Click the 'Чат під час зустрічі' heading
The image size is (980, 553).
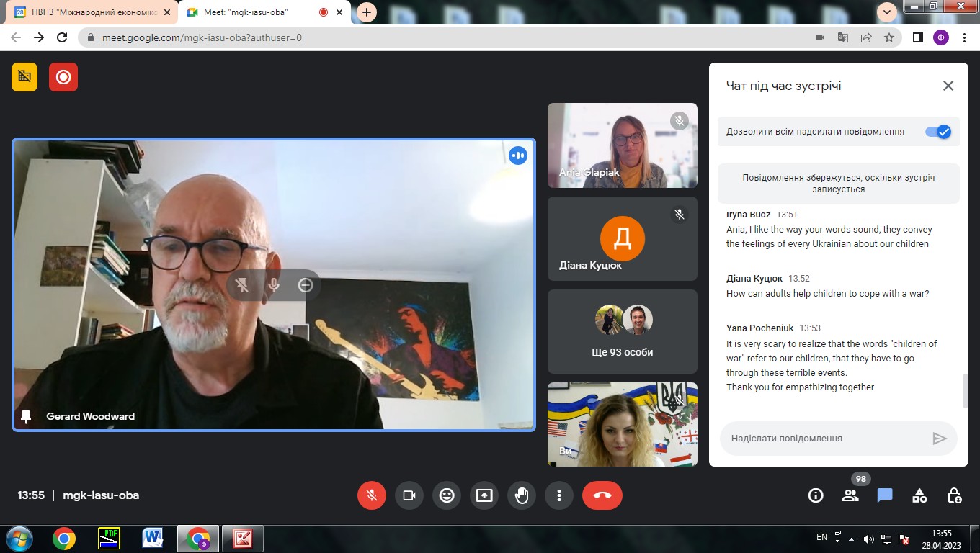pos(784,86)
